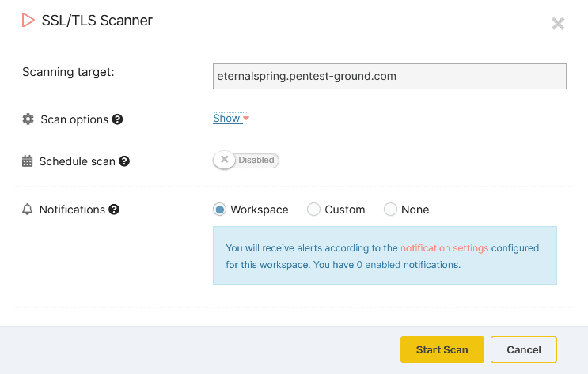The image size is (588, 374).
Task: Click the Schedule scan calendar icon
Action: click(x=28, y=161)
